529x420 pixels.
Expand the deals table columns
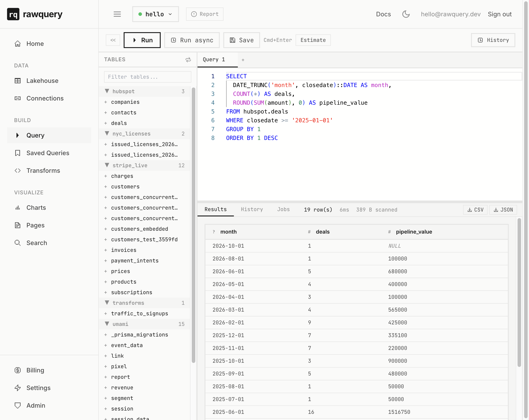point(106,123)
